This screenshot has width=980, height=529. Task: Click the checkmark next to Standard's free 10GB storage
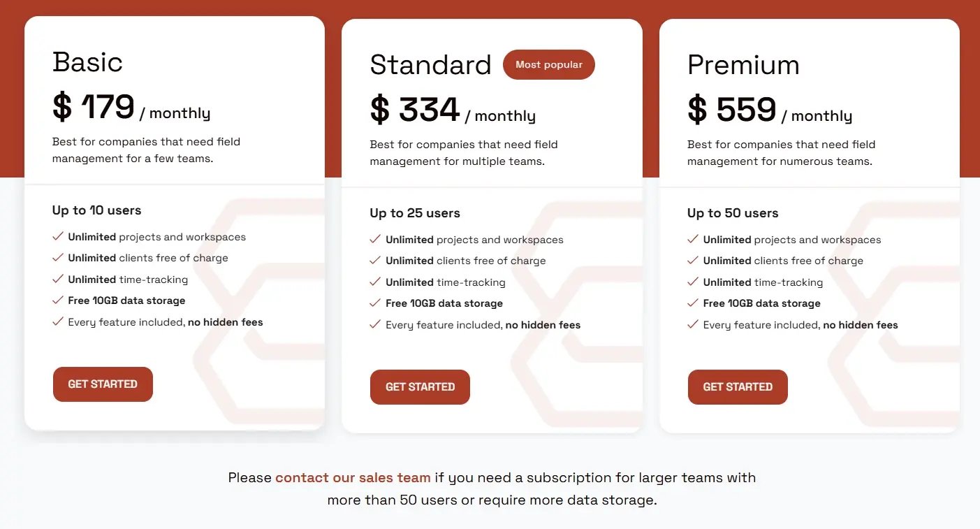coord(376,303)
